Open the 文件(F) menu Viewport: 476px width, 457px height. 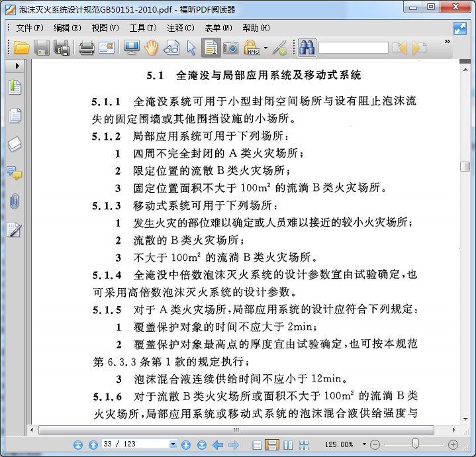click(30, 28)
